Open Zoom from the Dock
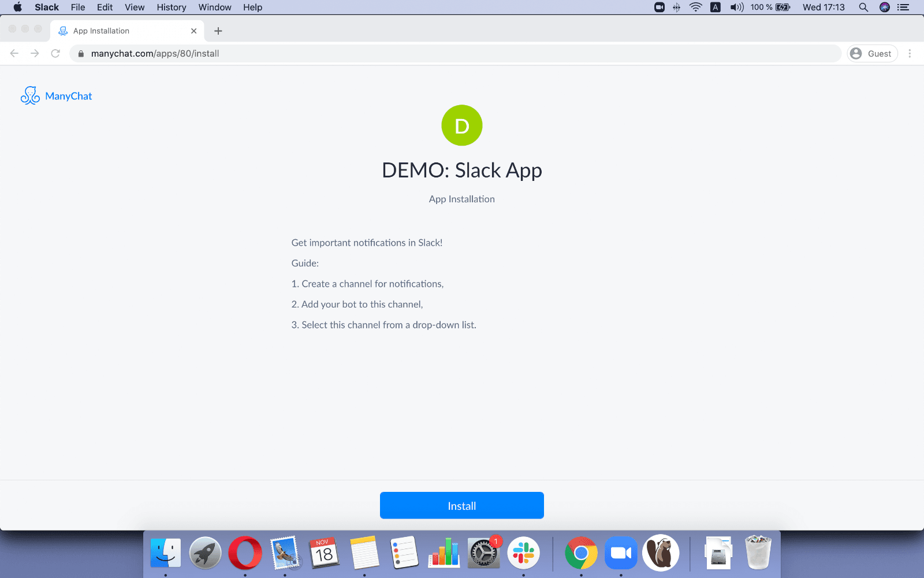Screen dimensions: 924x578 621,553
